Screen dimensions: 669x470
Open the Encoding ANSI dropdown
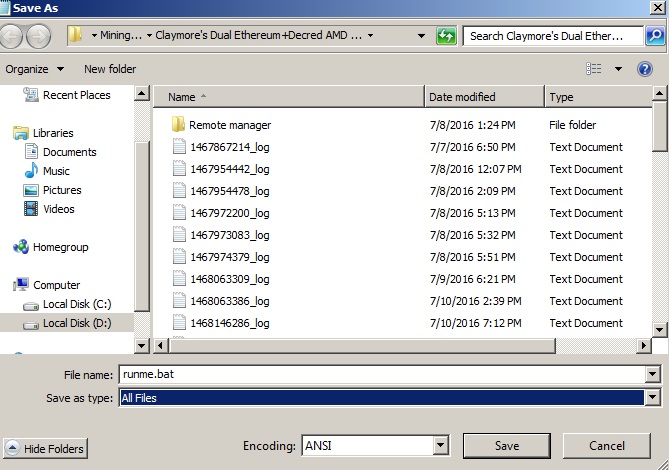point(440,446)
